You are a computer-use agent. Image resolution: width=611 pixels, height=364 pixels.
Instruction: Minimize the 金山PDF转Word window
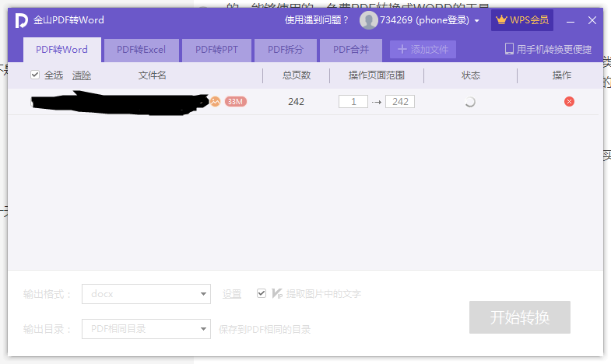[571, 21]
